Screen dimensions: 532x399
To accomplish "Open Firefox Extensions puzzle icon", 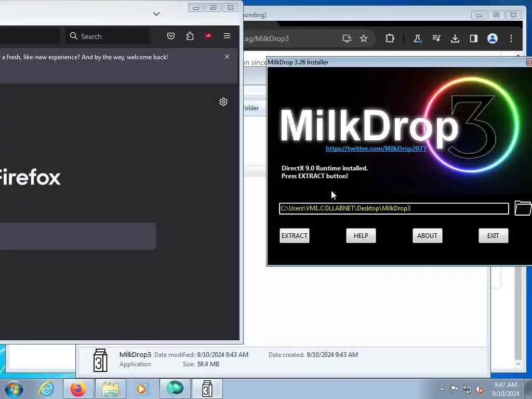I will click(x=190, y=36).
